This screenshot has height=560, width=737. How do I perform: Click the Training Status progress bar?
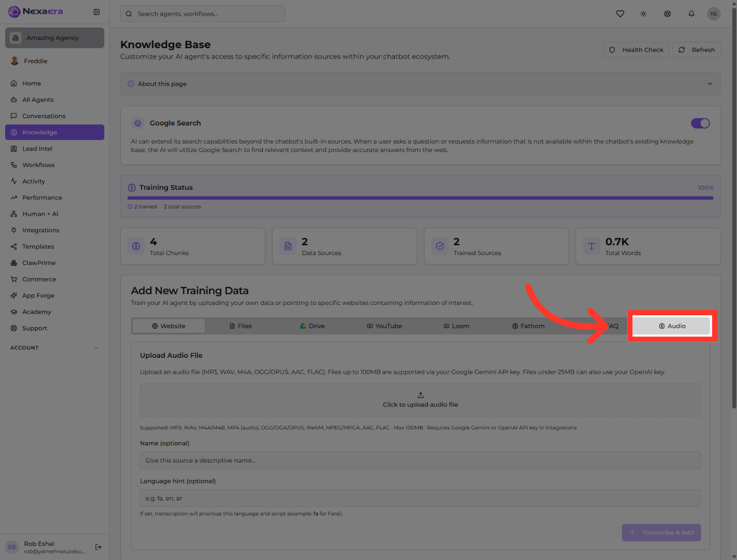click(420, 198)
